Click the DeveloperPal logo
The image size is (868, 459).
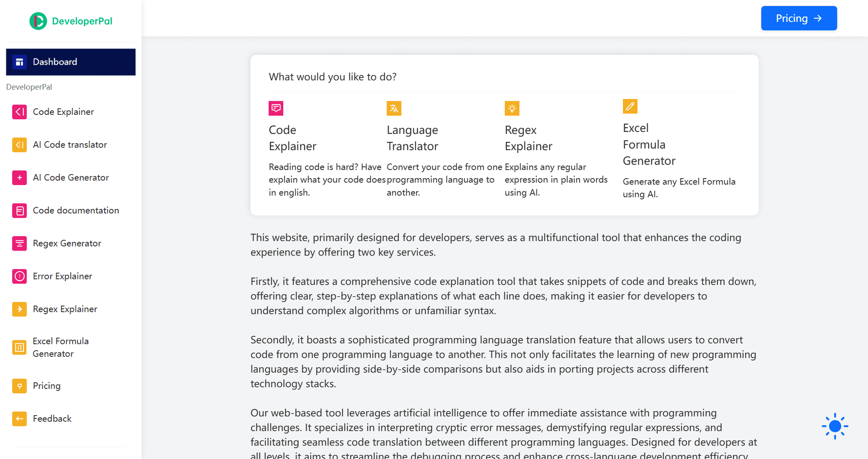pos(71,21)
